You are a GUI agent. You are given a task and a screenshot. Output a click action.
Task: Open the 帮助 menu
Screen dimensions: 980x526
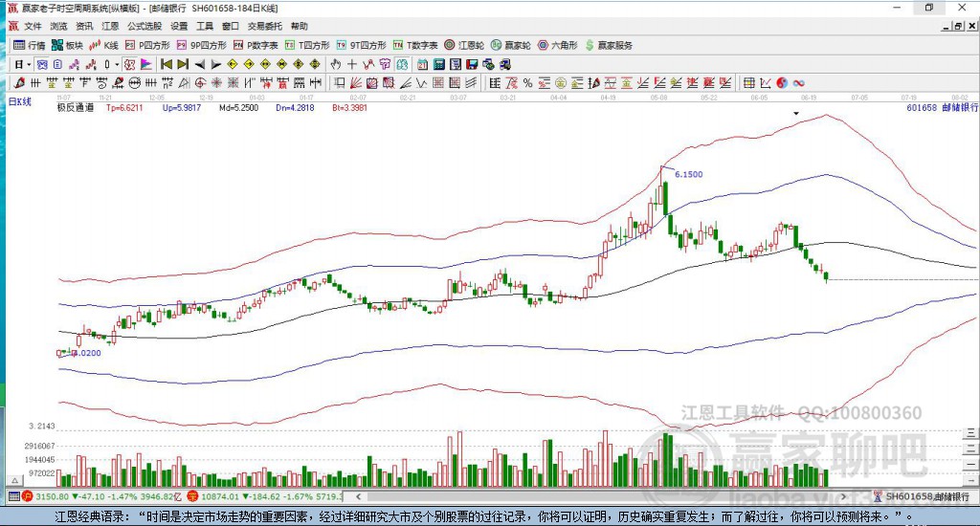click(x=300, y=26)
